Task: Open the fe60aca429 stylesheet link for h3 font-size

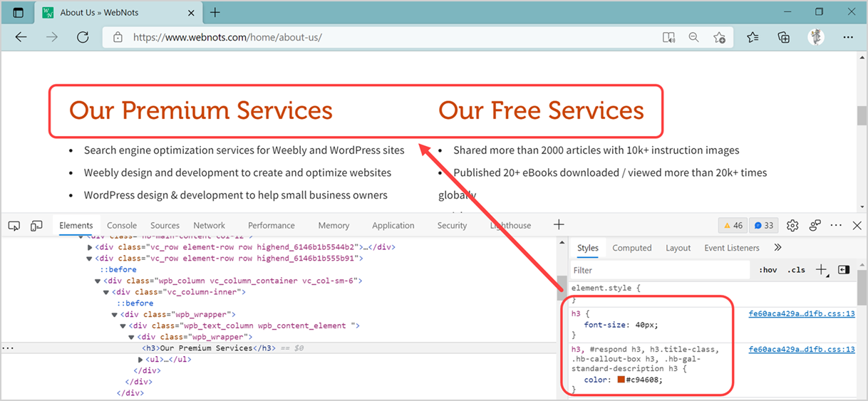Action: click(x=801, y=313)
